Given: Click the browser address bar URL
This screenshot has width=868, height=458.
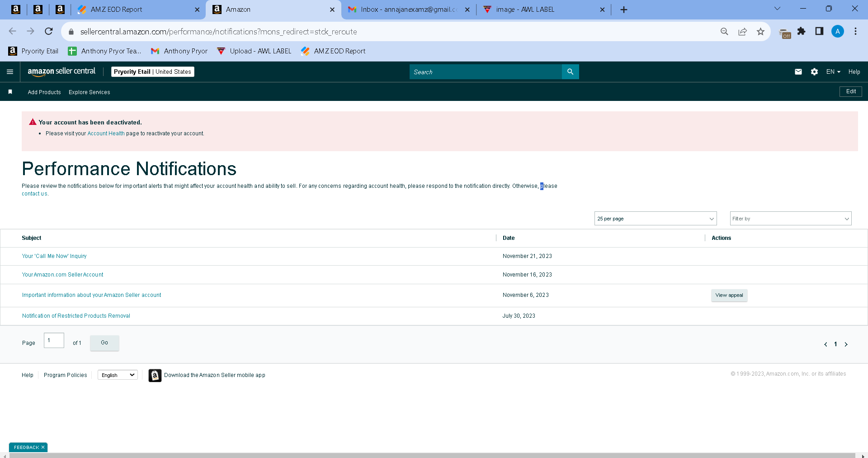Looking at the screenshot, I should pos(219,32).
